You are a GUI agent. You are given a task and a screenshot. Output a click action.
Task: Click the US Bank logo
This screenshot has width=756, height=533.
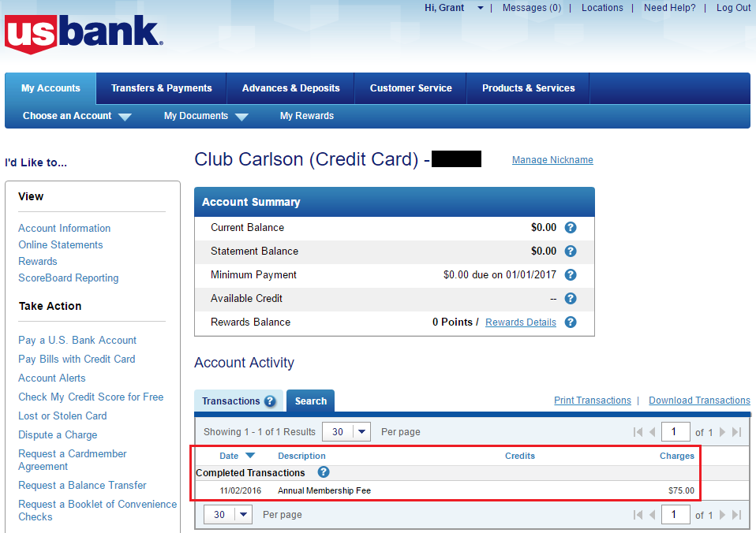coord(84,34)
